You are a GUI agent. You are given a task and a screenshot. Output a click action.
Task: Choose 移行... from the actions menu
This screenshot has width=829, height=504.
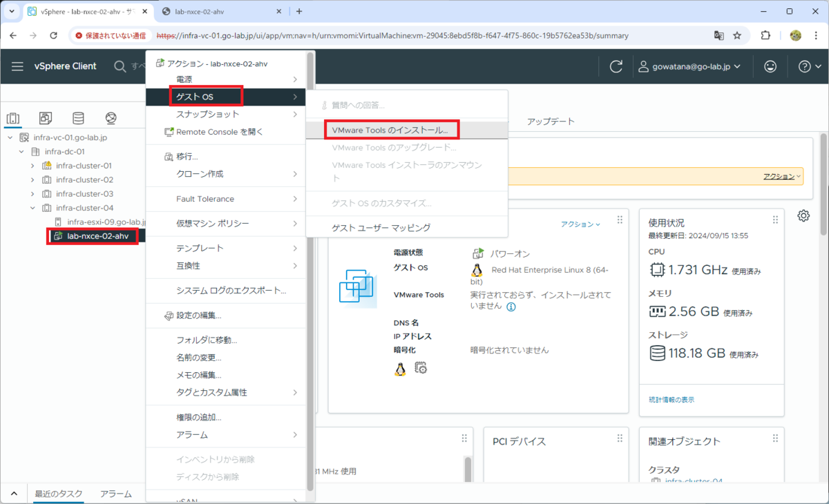click(x=226, y=157)
